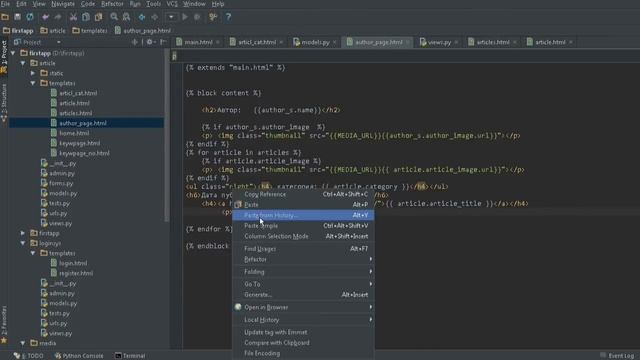Image resolution: width=640 pixels, height=360 pixels.
Task: Switch to the views.py tab
Action: click(439, 42)
